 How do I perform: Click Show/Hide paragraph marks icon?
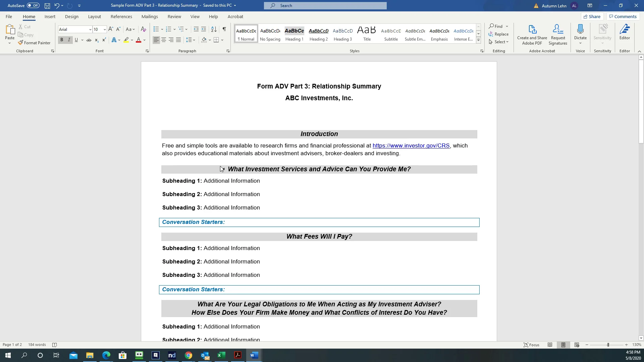tap(224, 29)
